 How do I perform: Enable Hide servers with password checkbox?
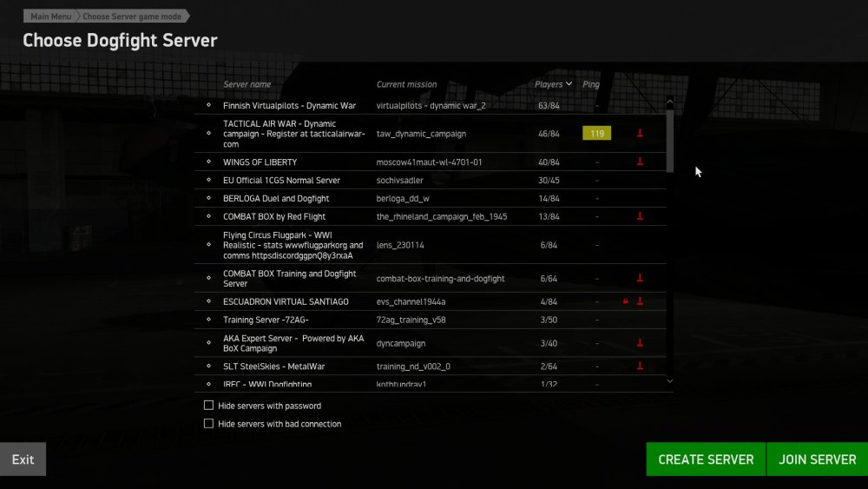(208, 406)
